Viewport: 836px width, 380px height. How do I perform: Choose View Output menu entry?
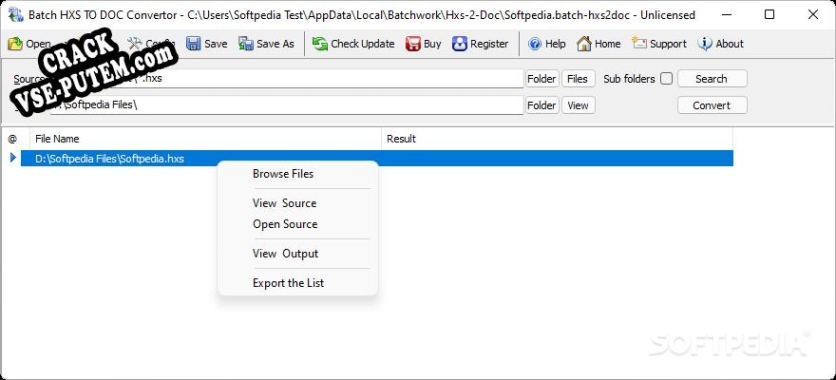[x=285, y=254]
